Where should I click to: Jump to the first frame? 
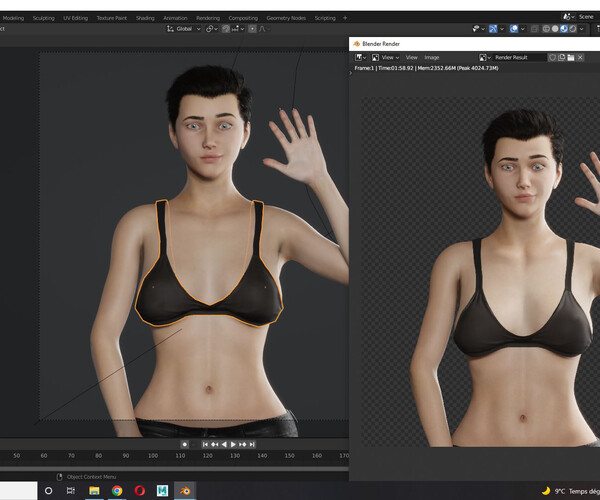coord(205,445)
